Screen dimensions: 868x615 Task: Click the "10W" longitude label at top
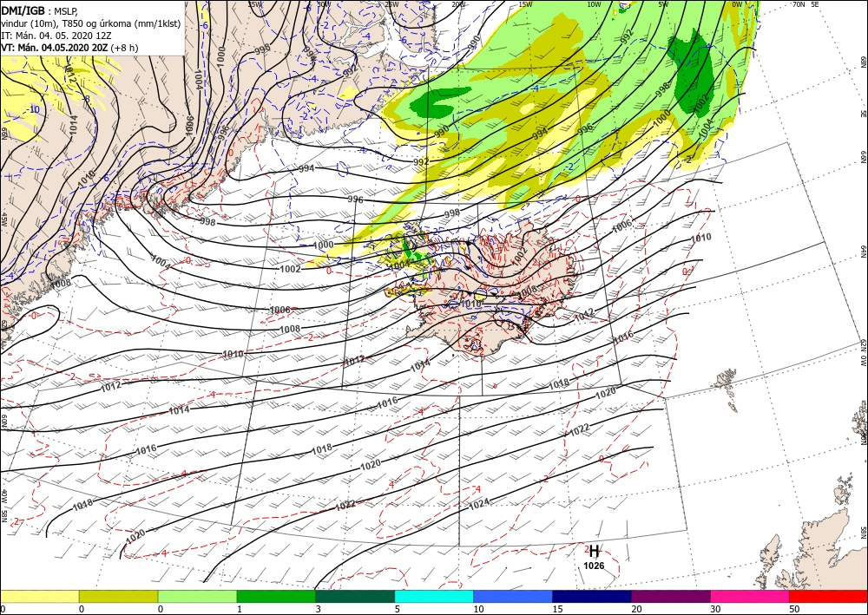pyautogui.click(x=594, y=4)
